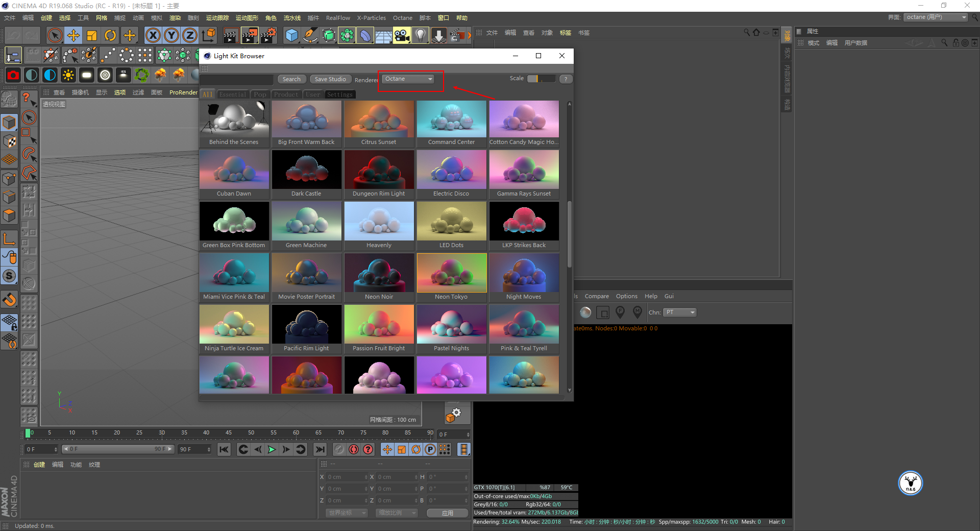Switch to Edges mode in left sidebar
This screenshot has height=531, width=980.
click(10, 197)
